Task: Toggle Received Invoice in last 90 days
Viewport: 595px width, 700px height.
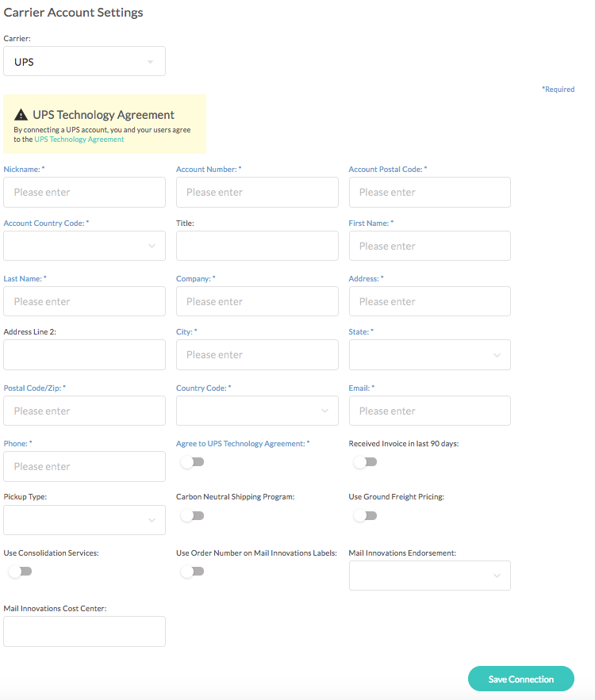Action: (365, 461)
